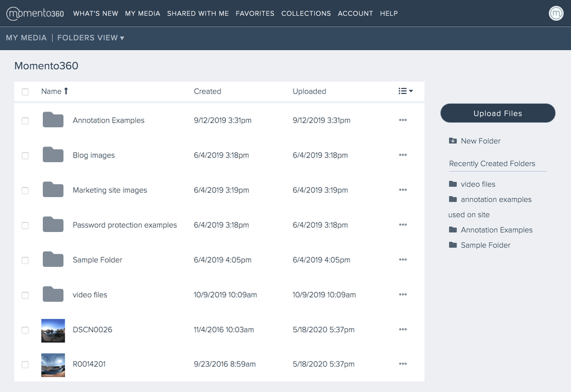Click the DSCN0026 panorama thumbnail
The height and width of the screenshot is (392, 571).
click(53, 330)
